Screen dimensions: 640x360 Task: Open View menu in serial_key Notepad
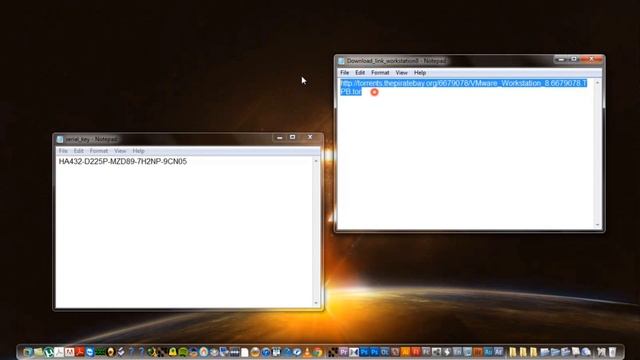pyautogui.click(x=120, y=151)
